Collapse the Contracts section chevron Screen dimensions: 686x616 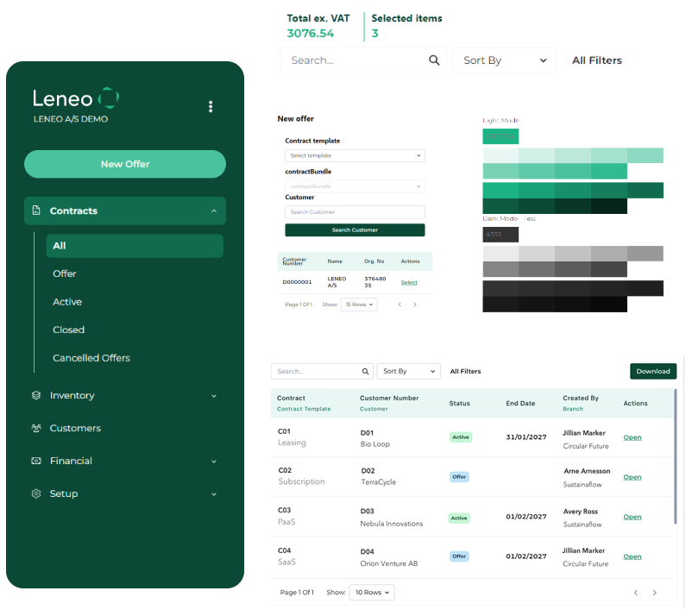[213, 211]
